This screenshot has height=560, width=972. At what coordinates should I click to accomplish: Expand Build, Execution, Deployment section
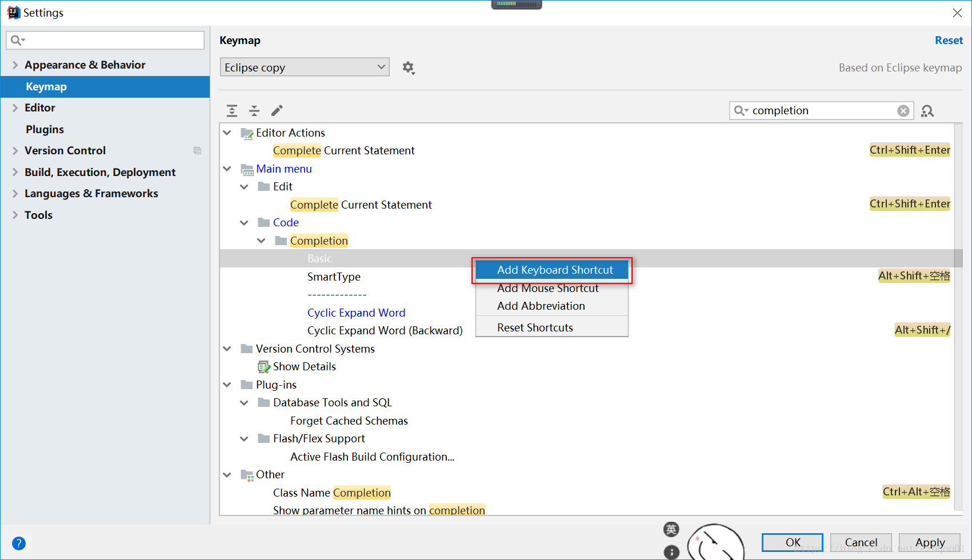tap(15, 173)
